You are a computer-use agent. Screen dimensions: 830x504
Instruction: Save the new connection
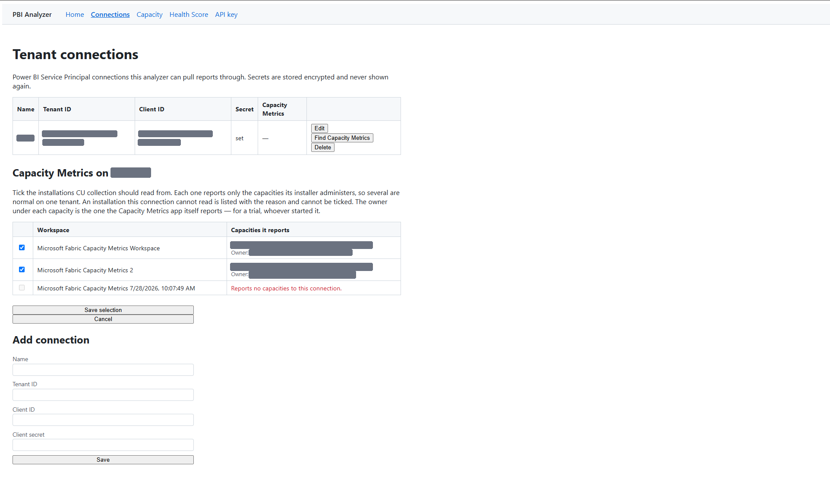pyautogui.click(x=103, y=460)
